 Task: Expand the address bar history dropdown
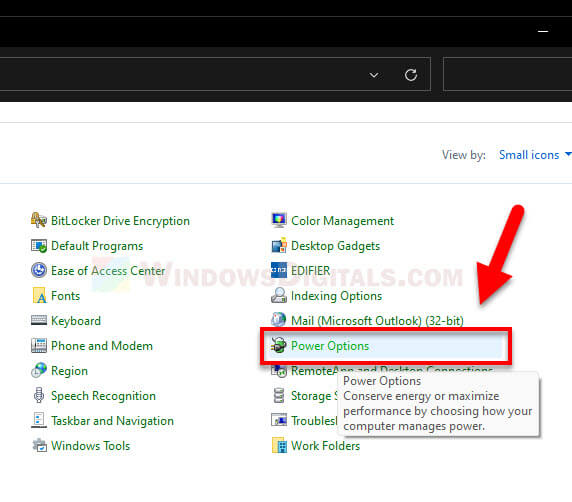pos(374,75)
